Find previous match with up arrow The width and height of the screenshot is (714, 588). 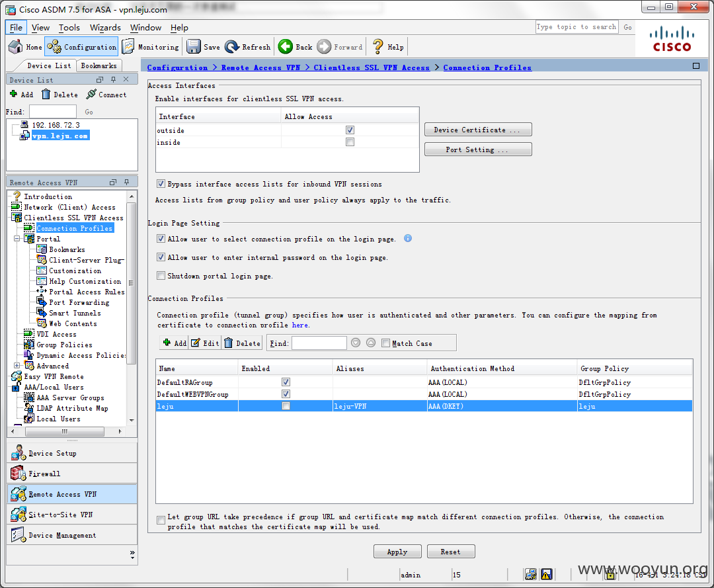point(371,343)
